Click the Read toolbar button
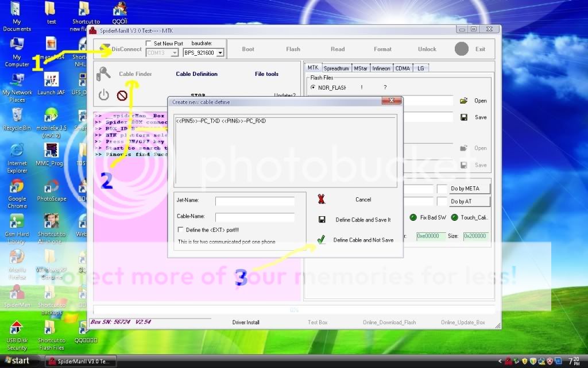Viewport: 588px width, 368px height. click(x=338, y=49)
